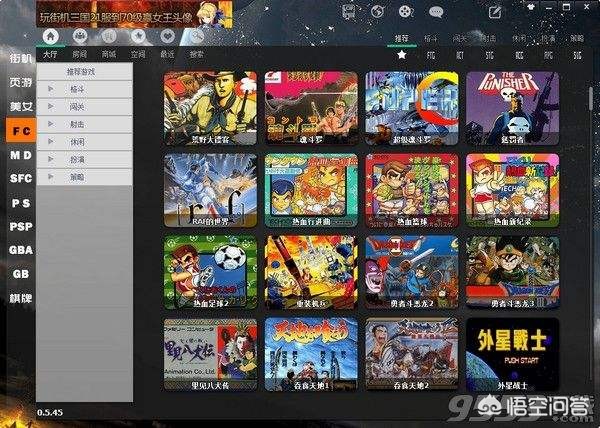Screen dimensions: 600x428
Task: Select the MD sidebar category
Action: click(21, 155)
